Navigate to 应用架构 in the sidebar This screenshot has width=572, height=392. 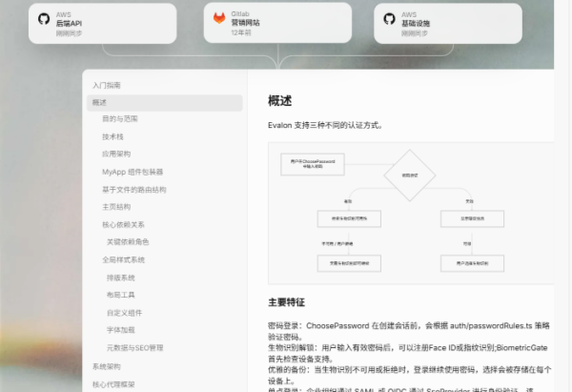pos(116,154)
